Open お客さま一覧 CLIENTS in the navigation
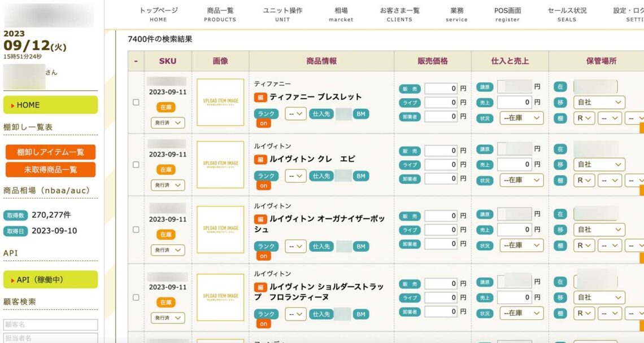The height and width of the screenshot is (343, 644). pyautogui.click(x=399, y=14)
